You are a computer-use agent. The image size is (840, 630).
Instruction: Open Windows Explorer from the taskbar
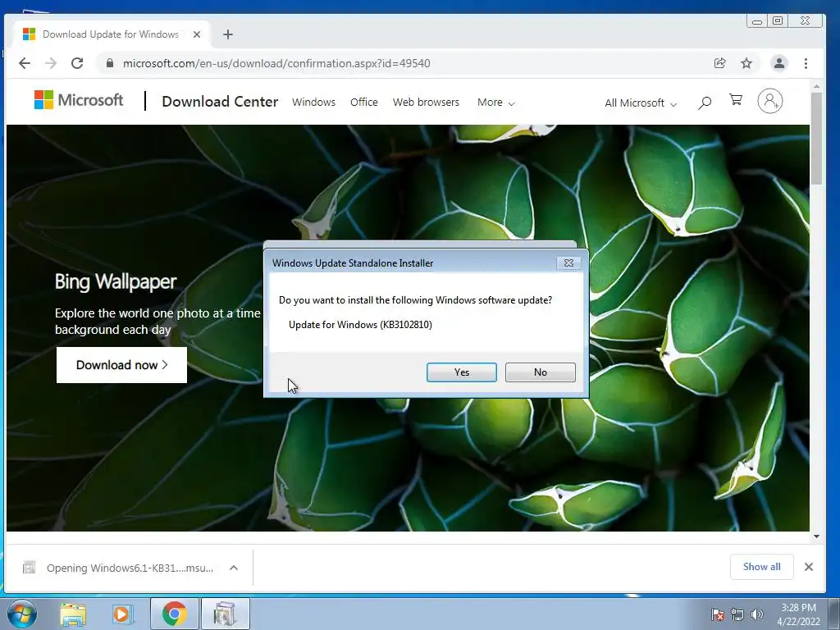(73, 614)
